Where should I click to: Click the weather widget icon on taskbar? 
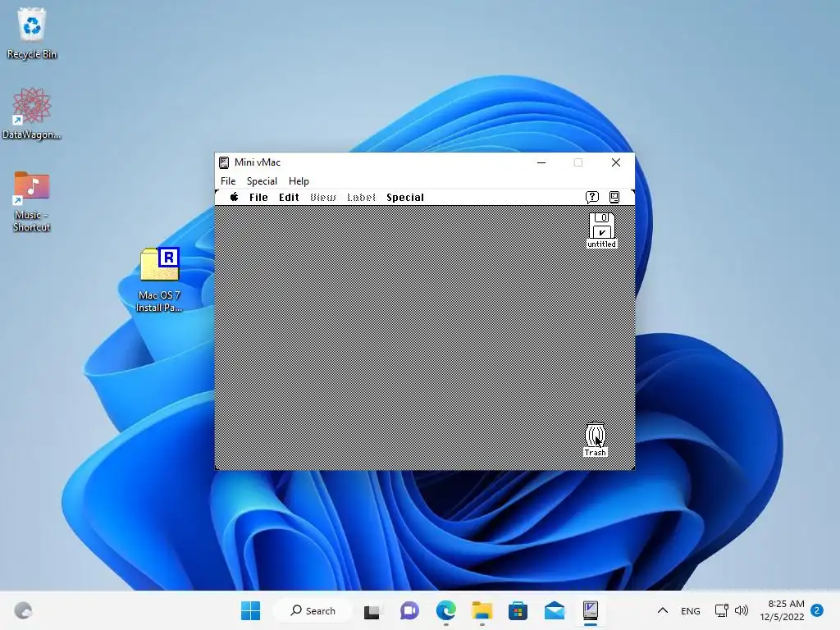(x=23, y=610)
